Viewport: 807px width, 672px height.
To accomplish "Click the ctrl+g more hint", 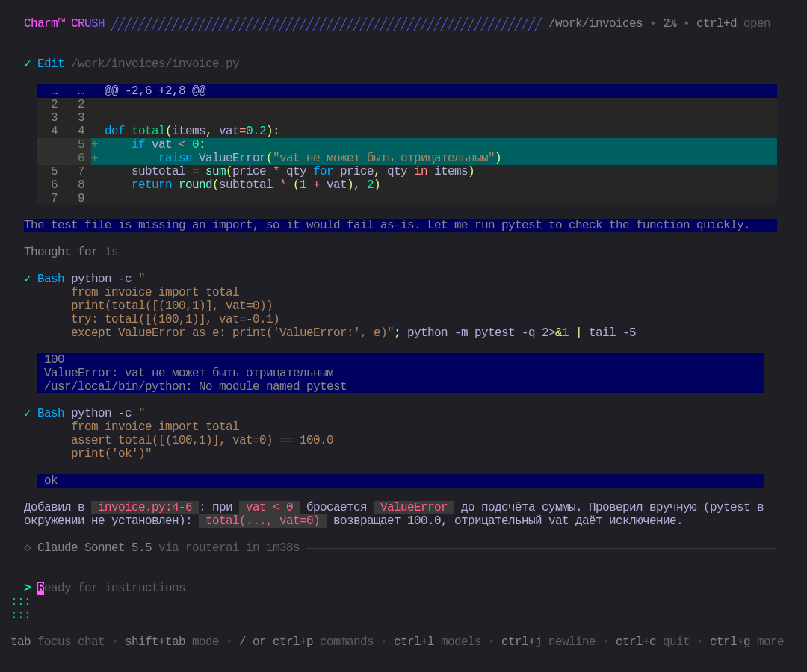I will 746,641.
